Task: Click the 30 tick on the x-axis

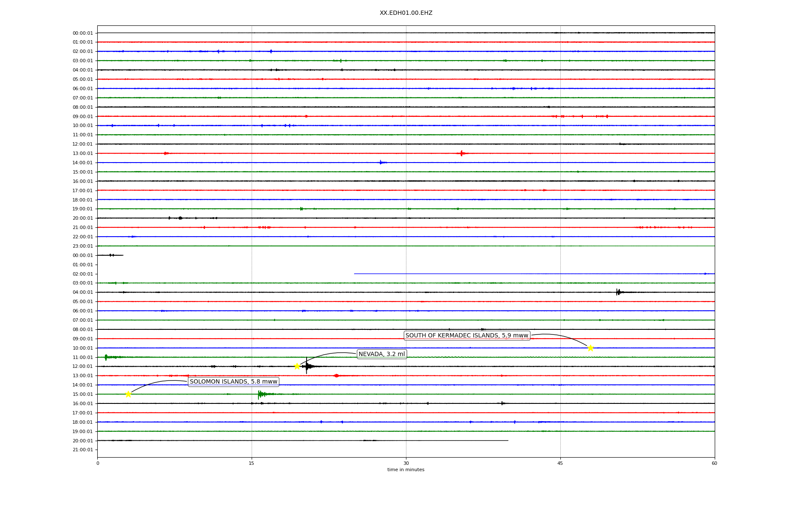Action: pyautogui.click(x=406, y=463)
